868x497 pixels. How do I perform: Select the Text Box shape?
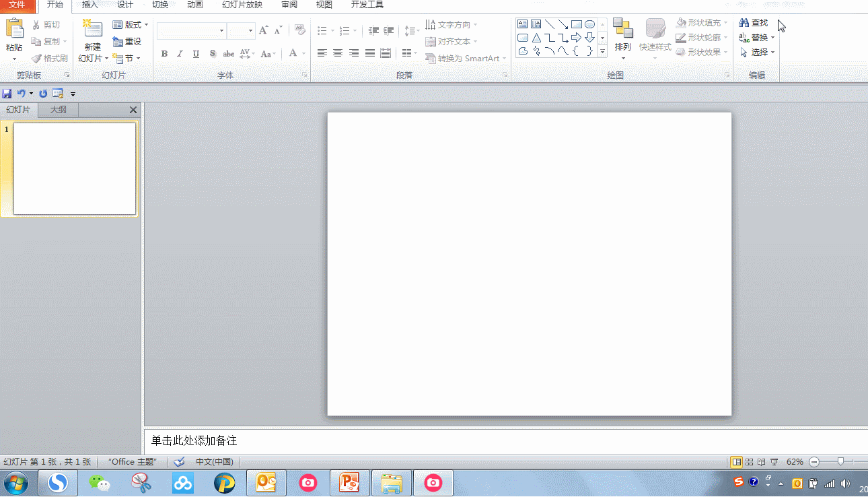pos(522,24)
